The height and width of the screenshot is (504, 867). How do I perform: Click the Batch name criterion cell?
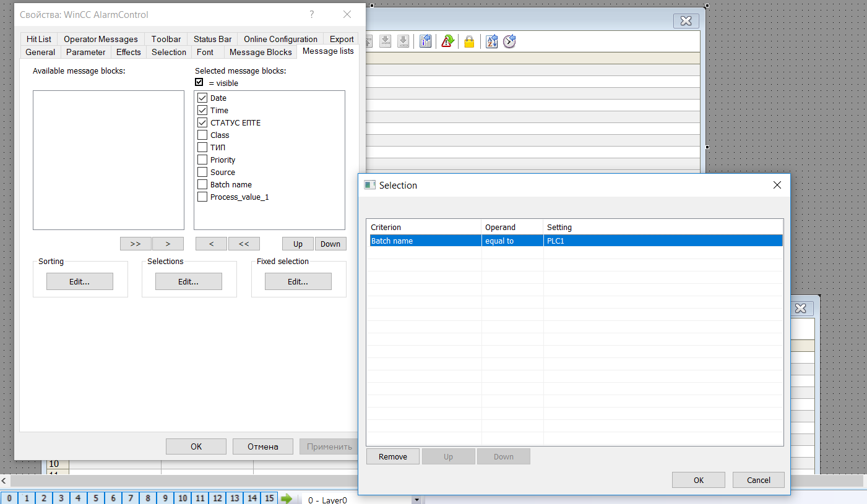click(424, 241)
